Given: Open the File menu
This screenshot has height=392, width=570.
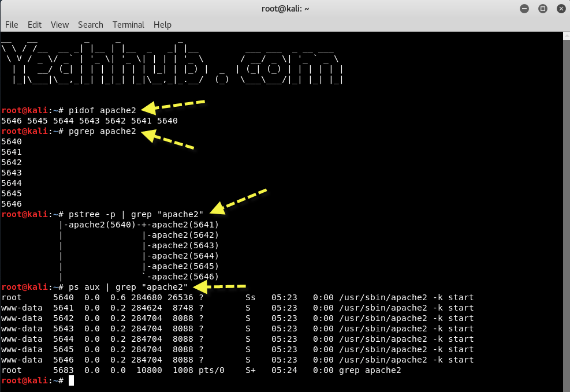Looking at the screenshot, I should coord(12,25).
